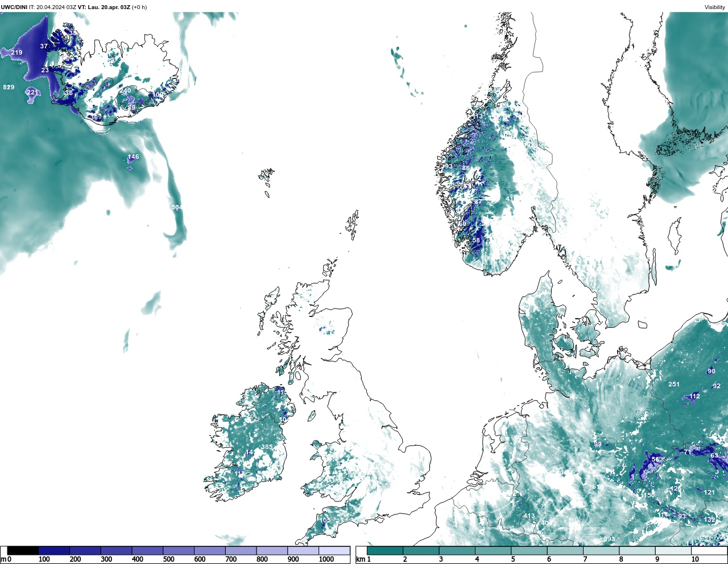
Task: Click the "385" value in eastern Ireland
Action: click(267, 447)
